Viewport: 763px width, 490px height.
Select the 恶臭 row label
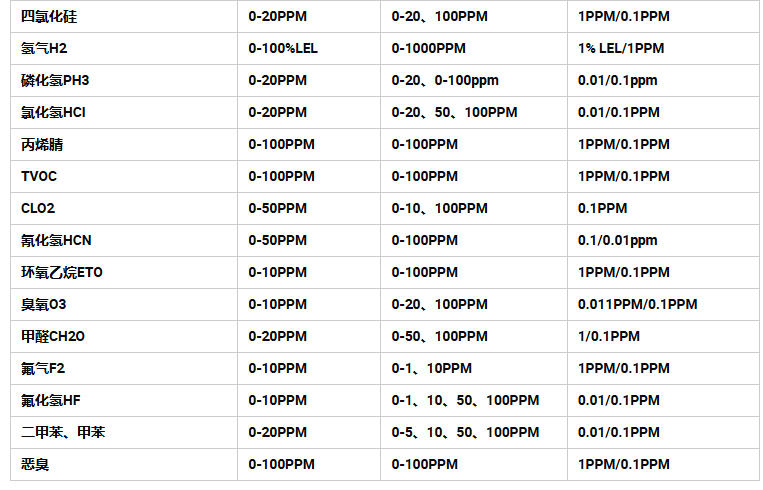click(x=35, y=464)
